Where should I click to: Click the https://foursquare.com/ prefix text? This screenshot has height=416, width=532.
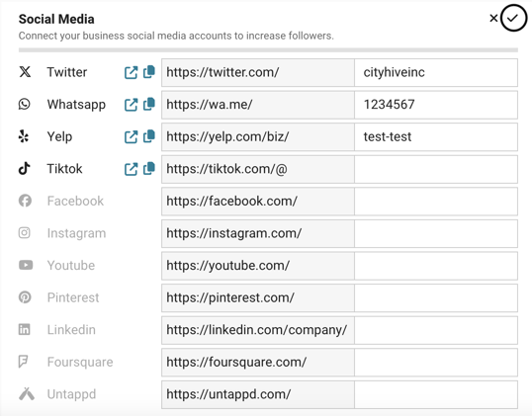[236, 362]
